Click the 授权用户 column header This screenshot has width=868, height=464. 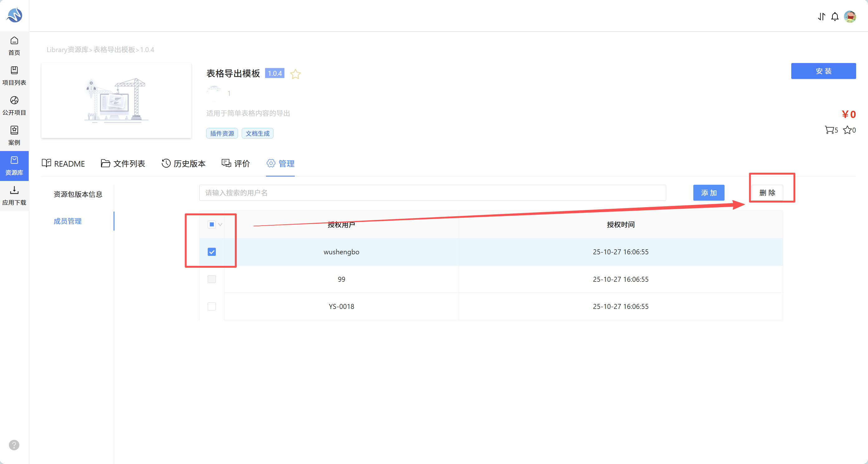[341, 225]
